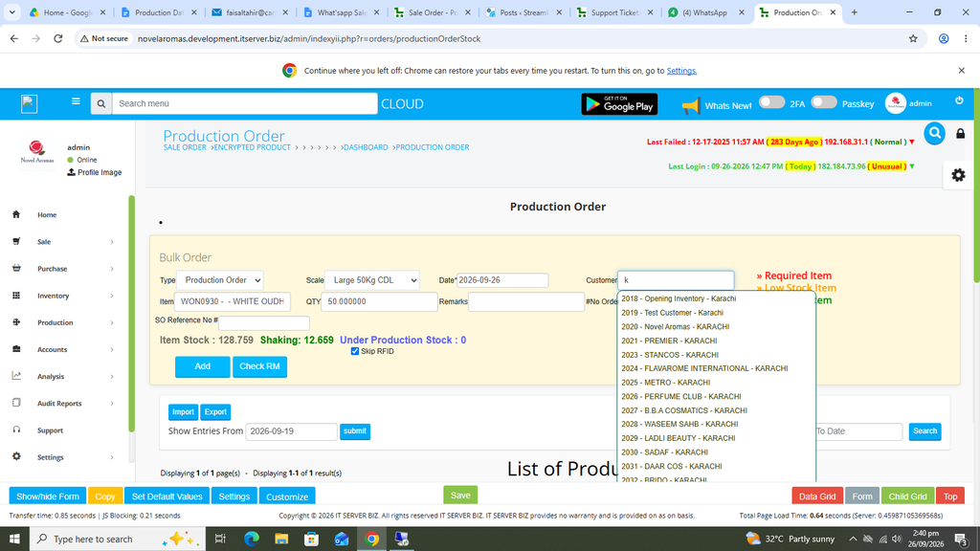Click the green Save button
Image resolution: width=980 pixels, height=551 pixels.
[460, 496]
